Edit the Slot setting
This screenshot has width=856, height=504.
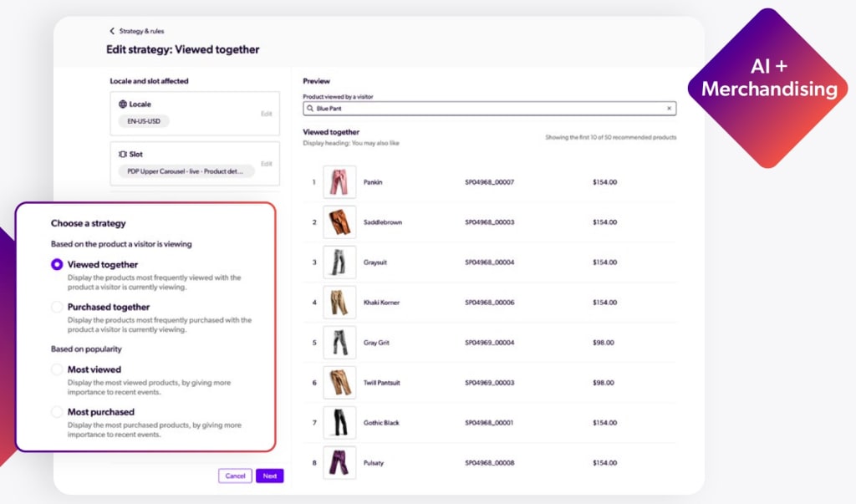click(266, 164)
